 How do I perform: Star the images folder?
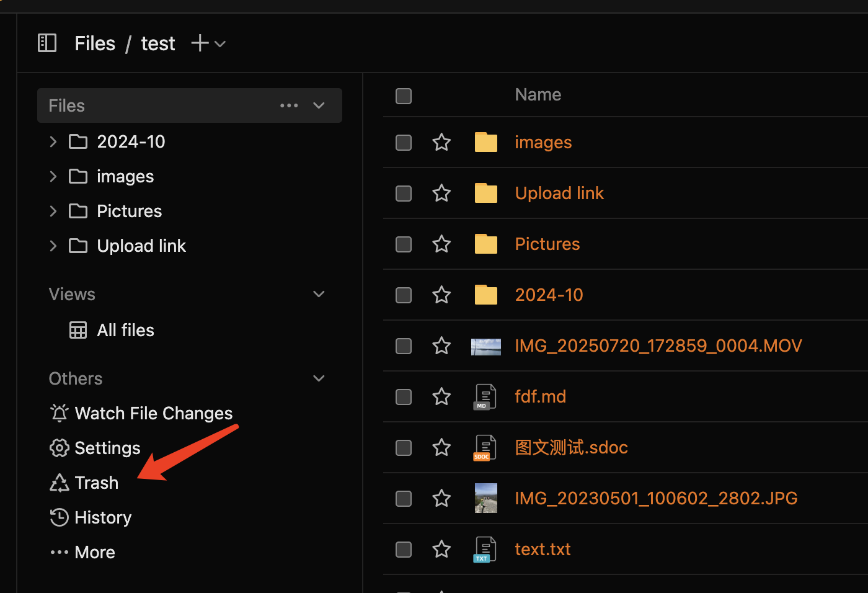click(x=441, y=142)
